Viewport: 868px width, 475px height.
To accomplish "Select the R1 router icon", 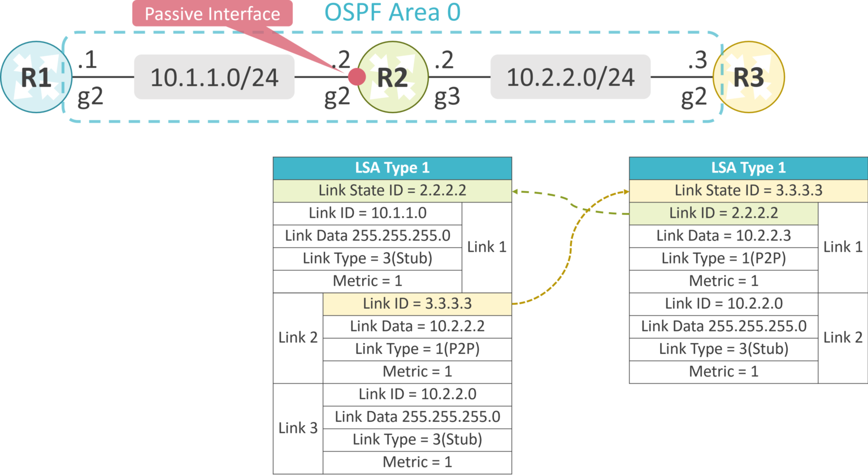I will 36,75.
